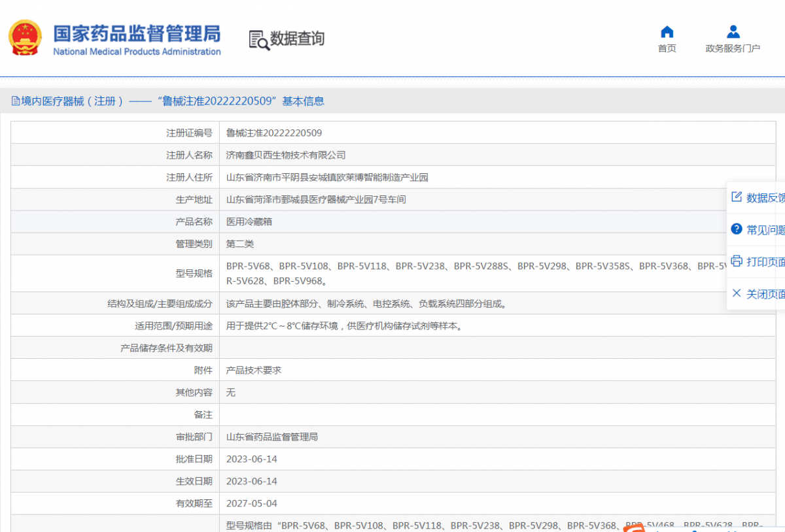The image size is (785, 532).
Task: Click the X icon beside 关闭页面
Action: [x=737, y=293]
